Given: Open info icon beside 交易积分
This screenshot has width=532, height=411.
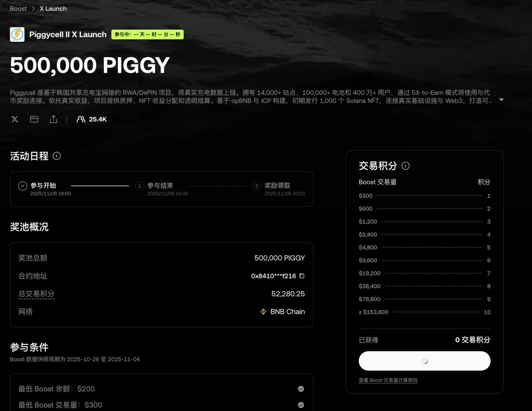Looking at the screenshot, I should coord(406,166).
